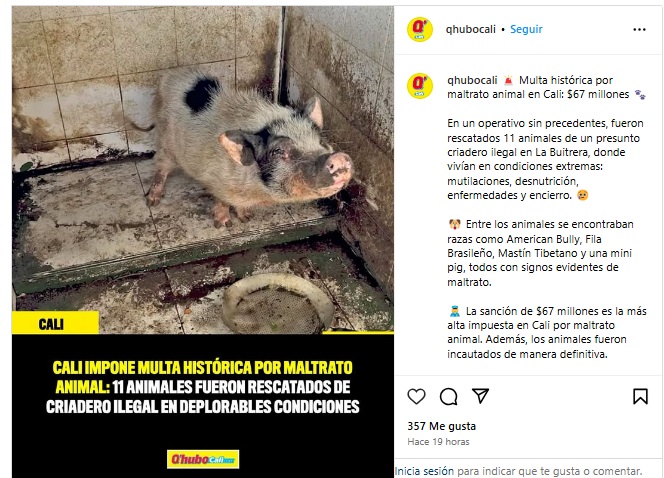This screenshot has height=478, width=664.
Task: Open the qhubocali username in the header
Action: tap(470, 29)
